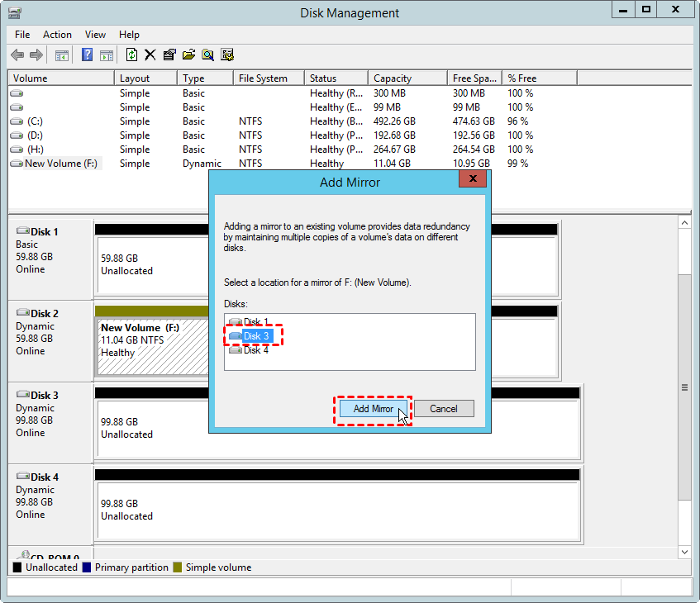Sort by the Volume column header
The width and height of the screenshot is (700, 603).
click(61, 78)
